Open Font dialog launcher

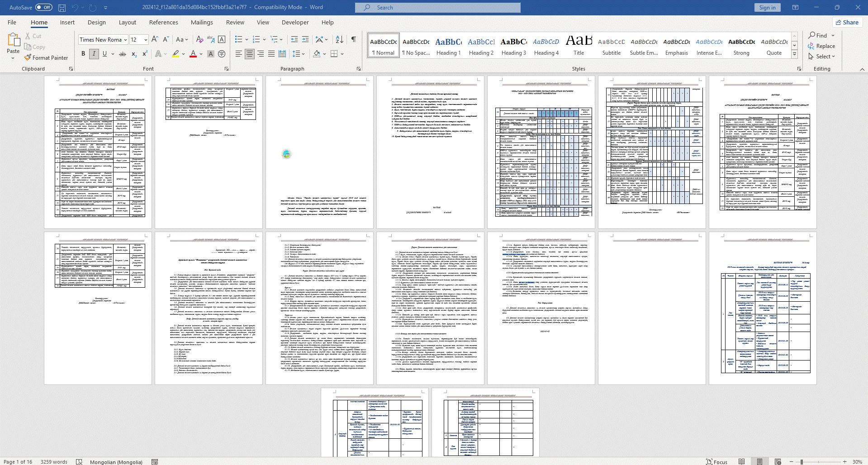(x=226, y=69)
